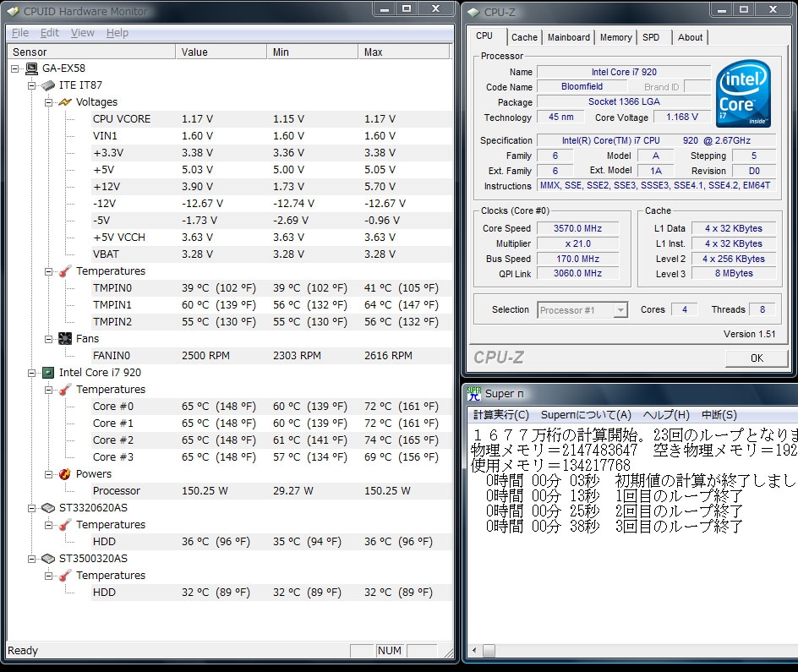This screenshot has height=672, width=798.
Task: Click the ITE IT87 chip icon
Action: [x=48, y=85]
